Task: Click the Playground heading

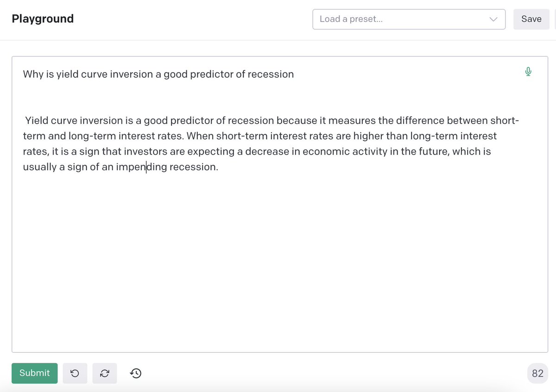Action: tap(43, 19)
